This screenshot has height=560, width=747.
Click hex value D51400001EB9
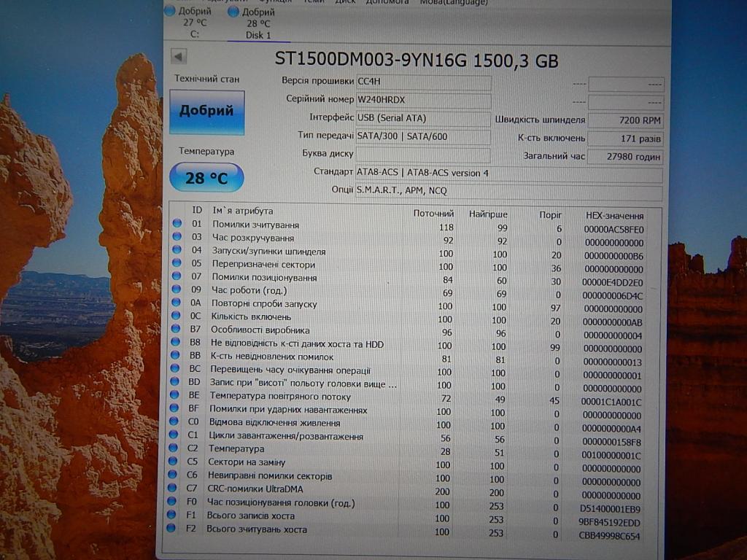pos(610,509)
